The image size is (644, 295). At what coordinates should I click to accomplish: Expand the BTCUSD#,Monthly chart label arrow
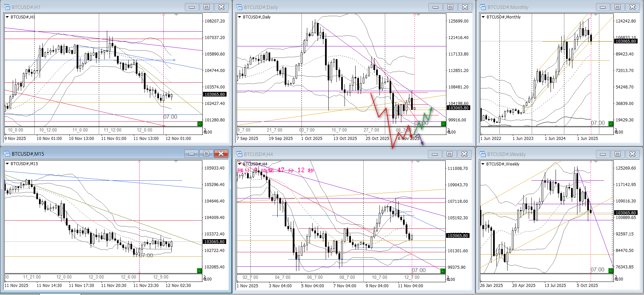pyautogui.click(x=483, y=17)
